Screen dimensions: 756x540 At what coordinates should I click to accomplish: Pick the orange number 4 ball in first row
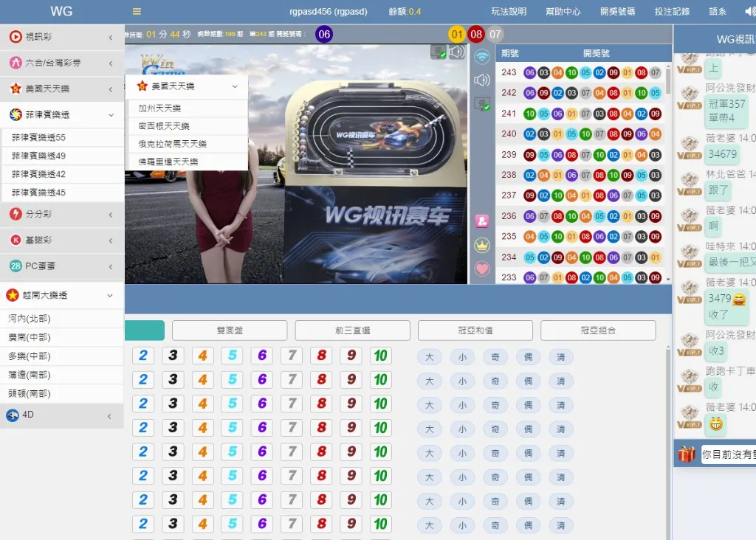coord(202,356)
